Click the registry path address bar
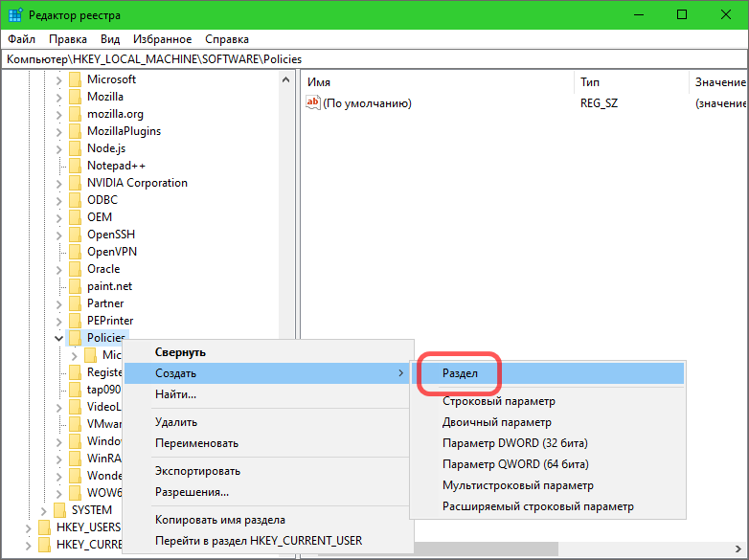749x560 pixels. pos(374,59)
